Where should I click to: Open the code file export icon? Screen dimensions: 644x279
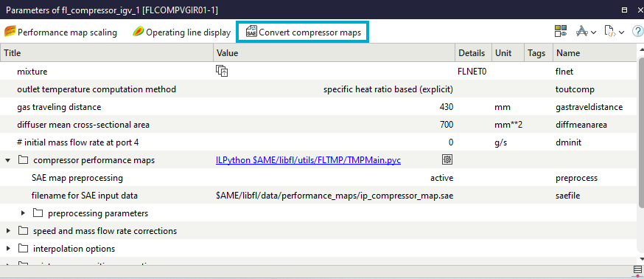tap(611, 31)
